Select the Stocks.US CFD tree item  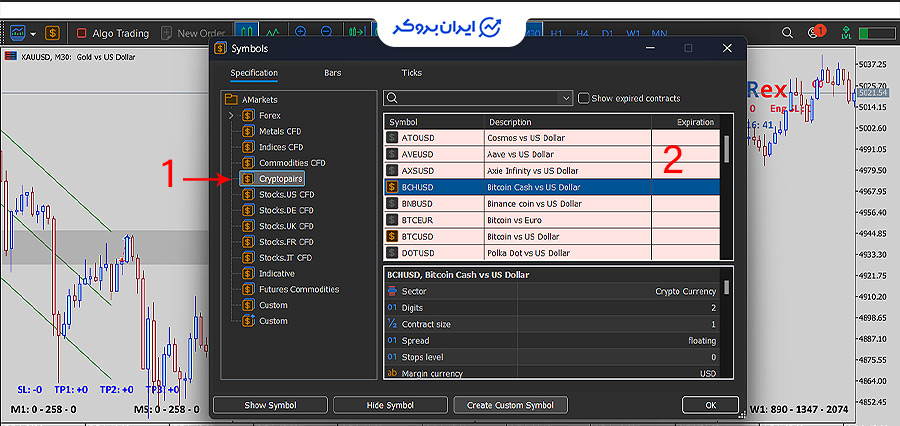pyautogui.click(x=286, y=194)
